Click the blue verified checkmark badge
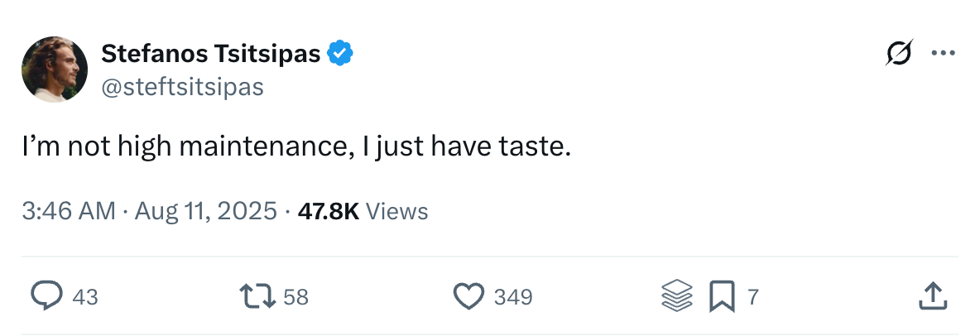The height and width of the screenshot is (336, 980). click(x=340, y=55)
